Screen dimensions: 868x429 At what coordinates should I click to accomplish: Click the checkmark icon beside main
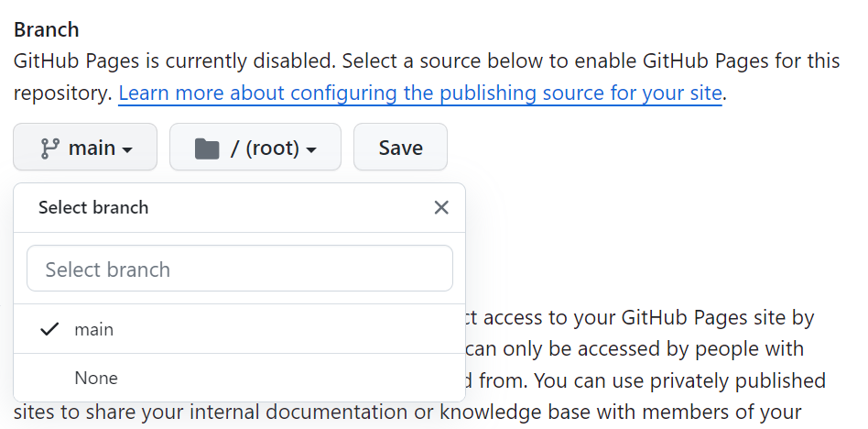[x=50, y=329]
